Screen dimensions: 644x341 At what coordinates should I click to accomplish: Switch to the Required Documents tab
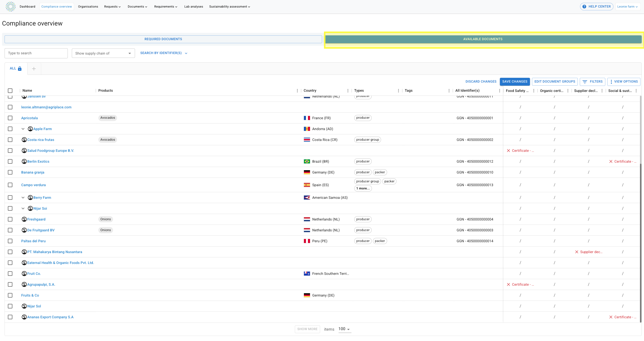[x=163, y=39]
